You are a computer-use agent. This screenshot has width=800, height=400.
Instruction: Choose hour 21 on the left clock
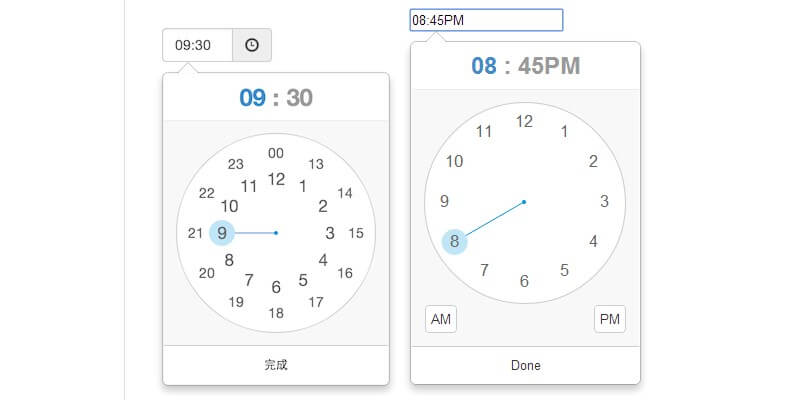pos(196,233)
